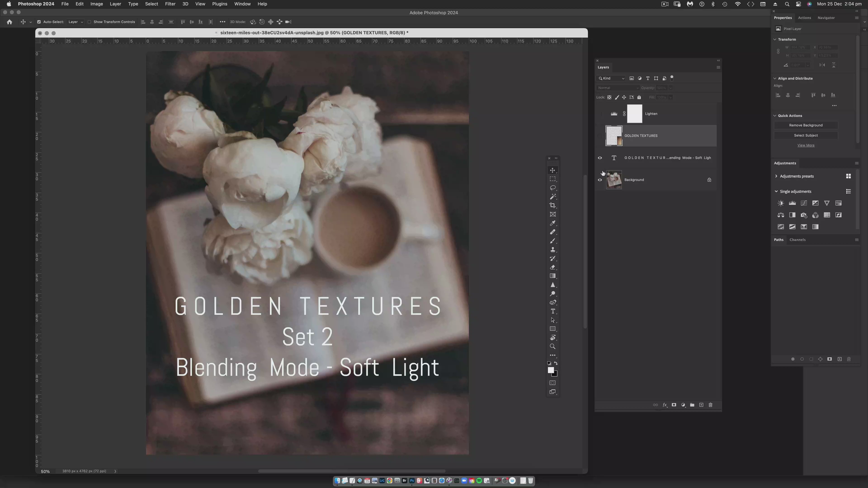Select the Lasso tool
The height and width of the screenshot is (488, 868).
click(553, 188)
